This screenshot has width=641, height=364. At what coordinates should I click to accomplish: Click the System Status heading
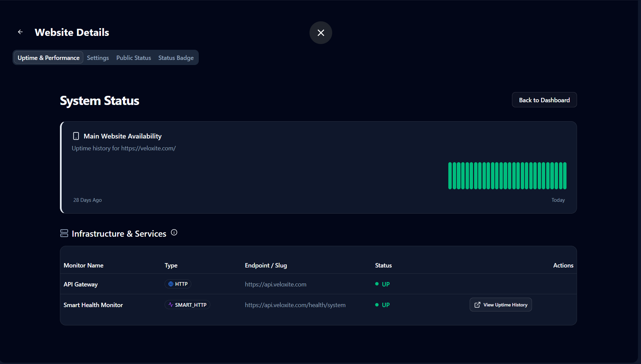[x=100, y=101]
